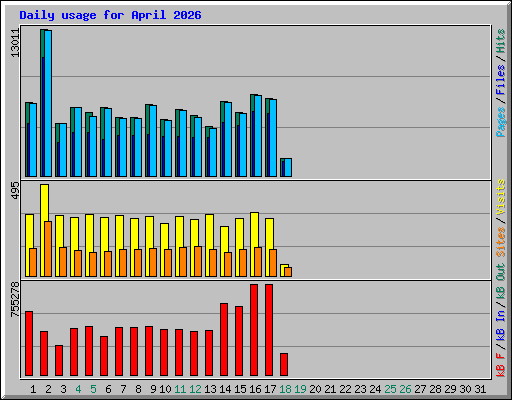The height and width of the screenshot is (400, 512).
Task: Click day 1 on the x-axis
Action: click(33, 389)
